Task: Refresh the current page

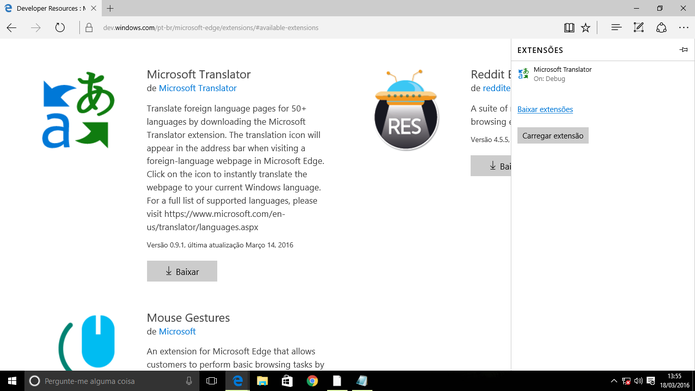Action: point(60,27)
